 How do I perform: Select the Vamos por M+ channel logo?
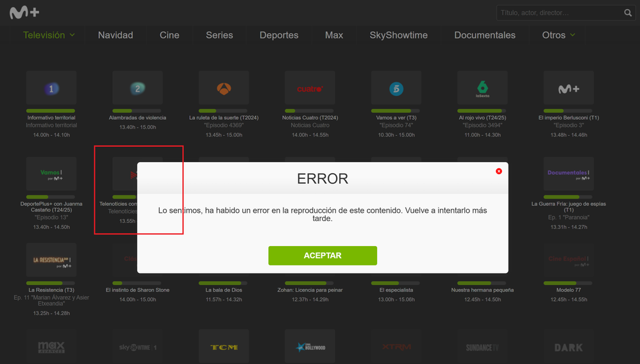[x=51, y=174]
